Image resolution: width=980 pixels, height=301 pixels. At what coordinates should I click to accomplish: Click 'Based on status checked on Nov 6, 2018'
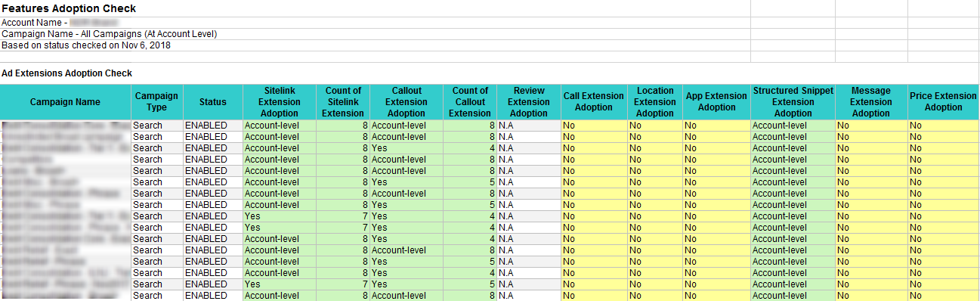86,45
